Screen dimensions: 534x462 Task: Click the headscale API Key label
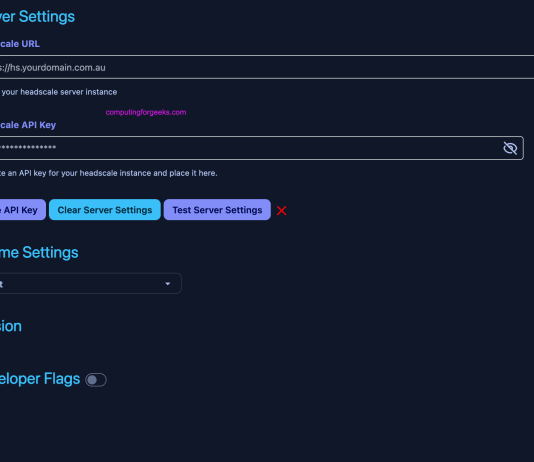(28, 125)
